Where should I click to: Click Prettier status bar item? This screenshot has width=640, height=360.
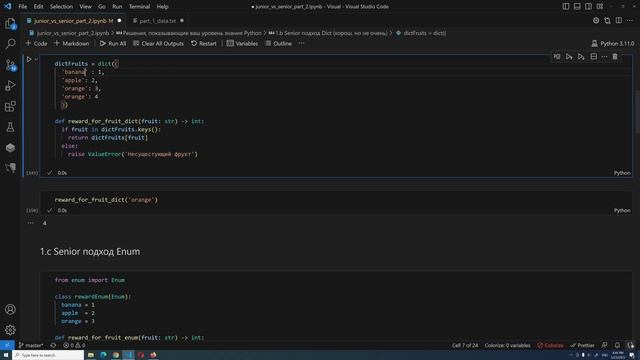click(582, 345)
